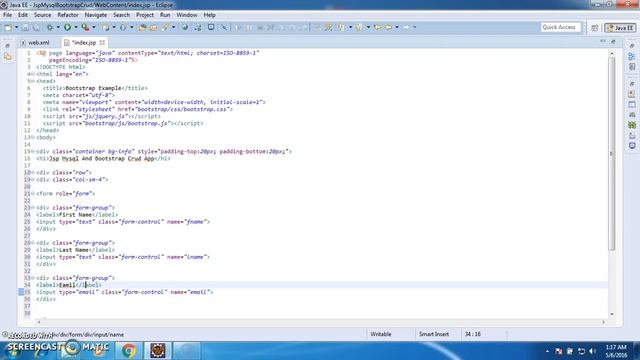Open the Source menu
This screenshot has height=360, width=640.
coord(42,15)
